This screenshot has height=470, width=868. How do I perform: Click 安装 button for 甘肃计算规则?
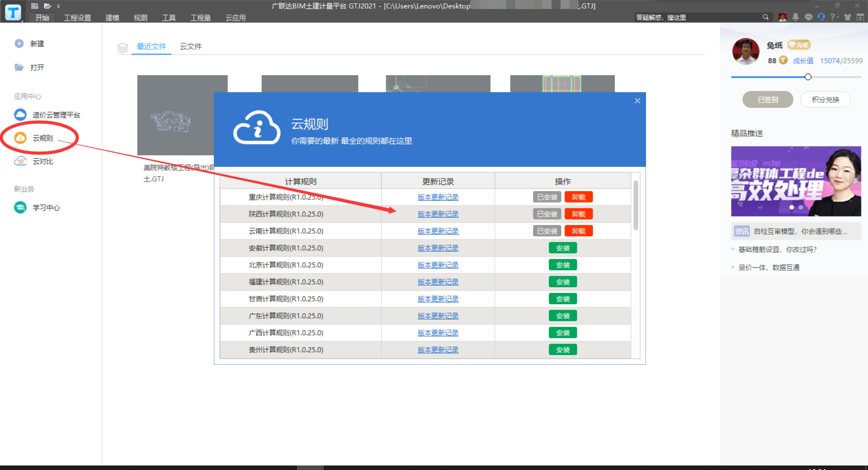[x=563, y=299]
